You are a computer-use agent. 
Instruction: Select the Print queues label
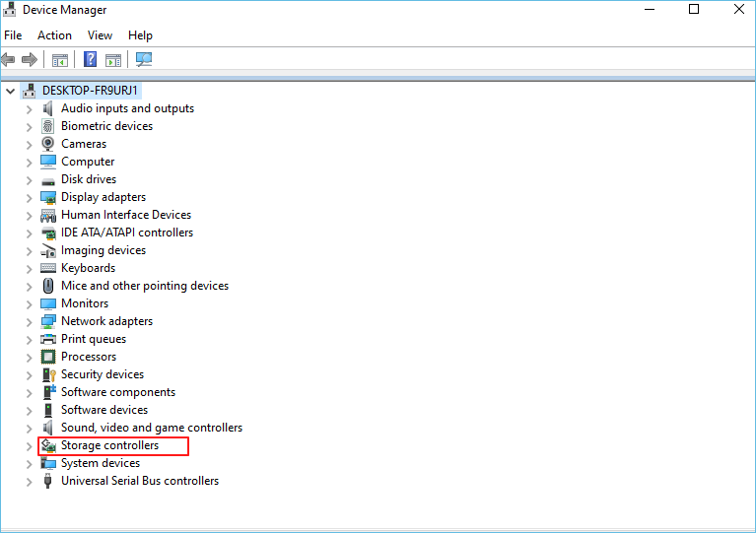point(94,339)
